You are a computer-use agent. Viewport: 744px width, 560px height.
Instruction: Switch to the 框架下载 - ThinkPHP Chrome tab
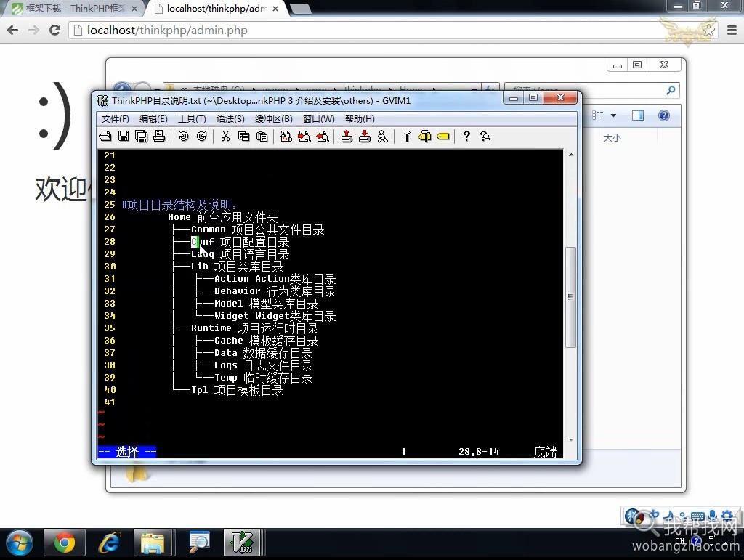73,9
